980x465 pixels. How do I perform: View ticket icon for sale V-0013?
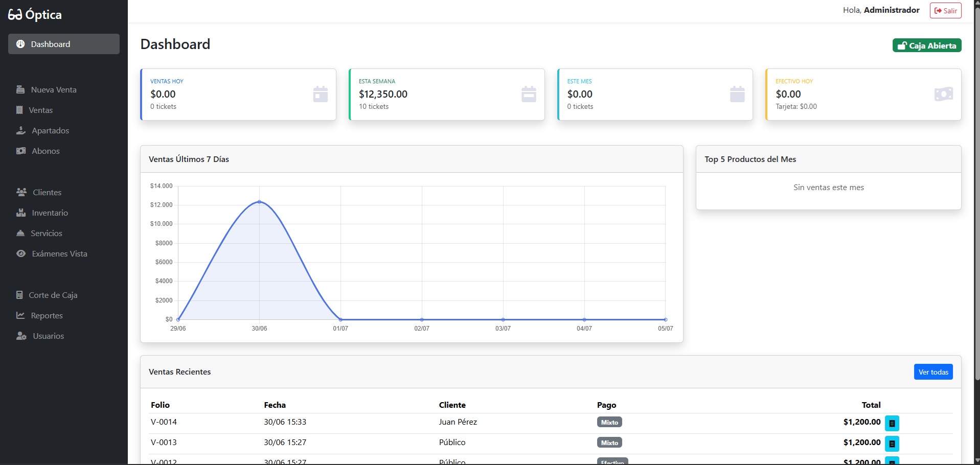click(892, 444)
